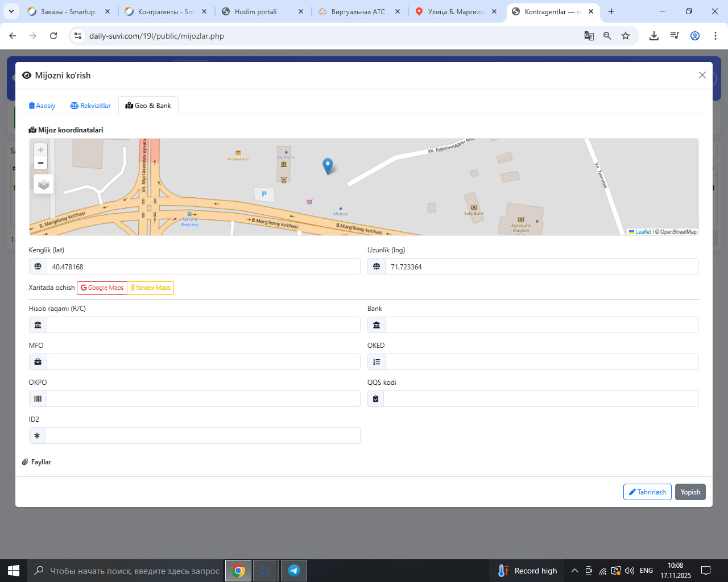The height and width of the screenshot is (582, 728).
Task: Open the Rekvizitlar tab
Action: [90, 106]
